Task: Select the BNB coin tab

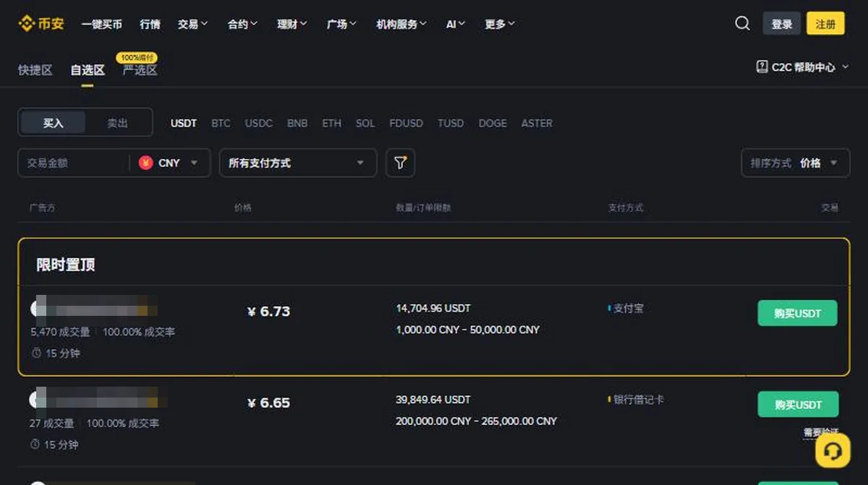Action: [x=297, y=123]
